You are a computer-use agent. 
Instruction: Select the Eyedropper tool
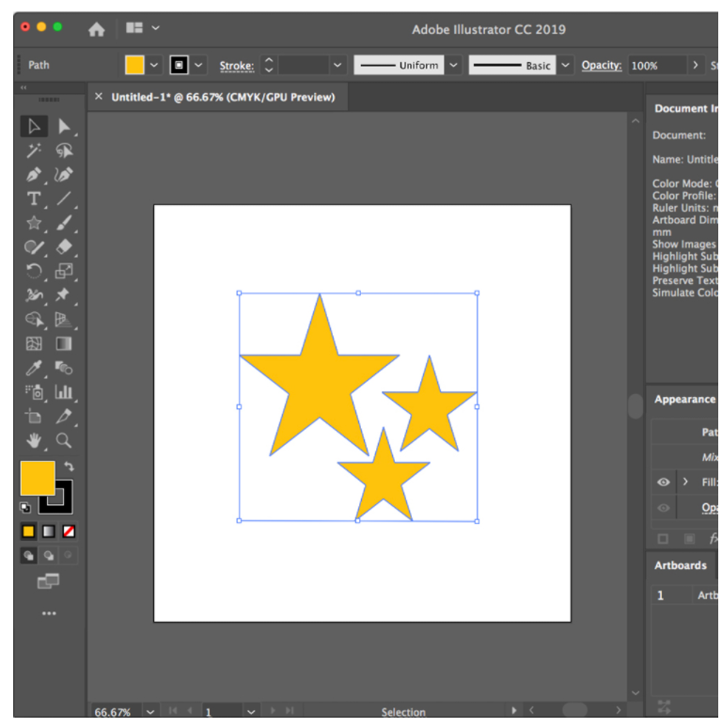pos(34,368)
